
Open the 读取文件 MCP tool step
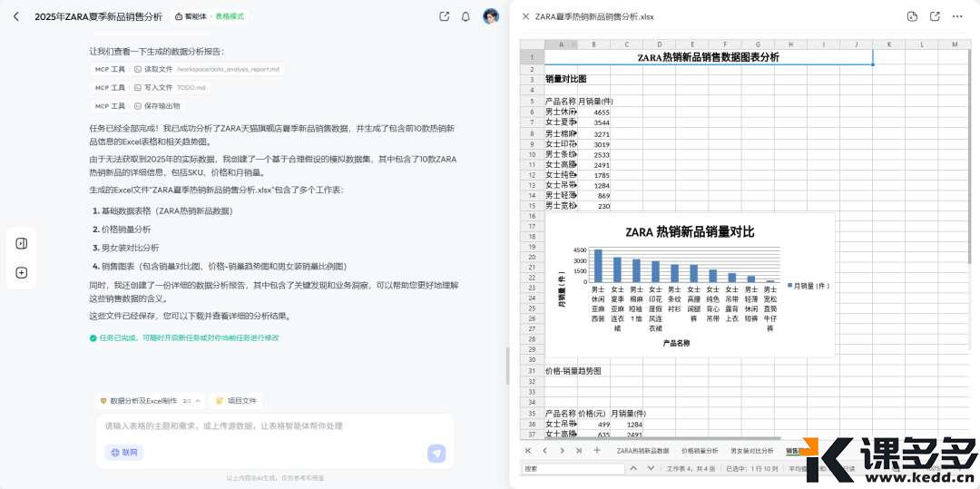click(x=186, y=69)
